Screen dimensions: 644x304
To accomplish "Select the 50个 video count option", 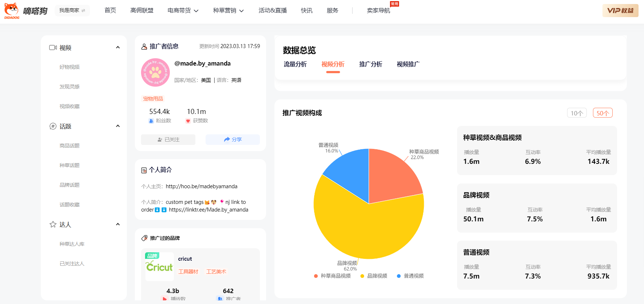I will pyautogui.click(x=602, y=113).
